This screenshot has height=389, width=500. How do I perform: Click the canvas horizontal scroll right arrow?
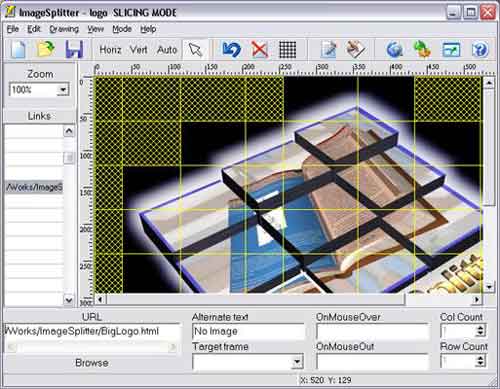pos(477,299)
